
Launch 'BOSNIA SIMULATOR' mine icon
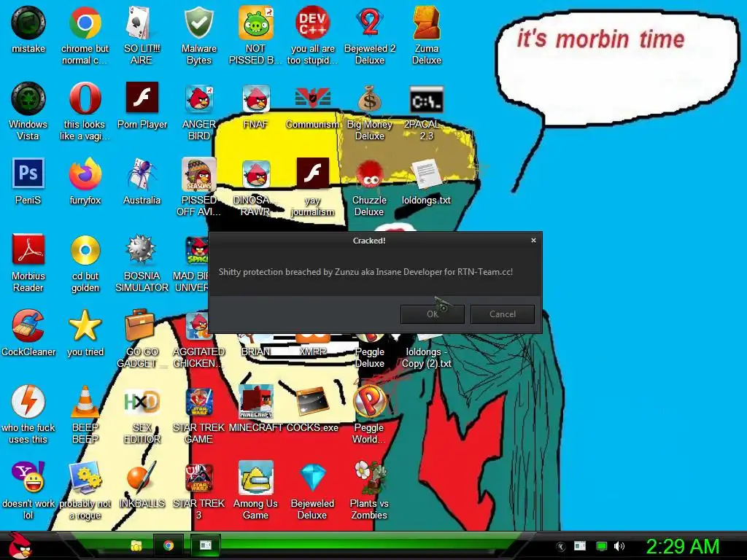(x=142, y=249)
